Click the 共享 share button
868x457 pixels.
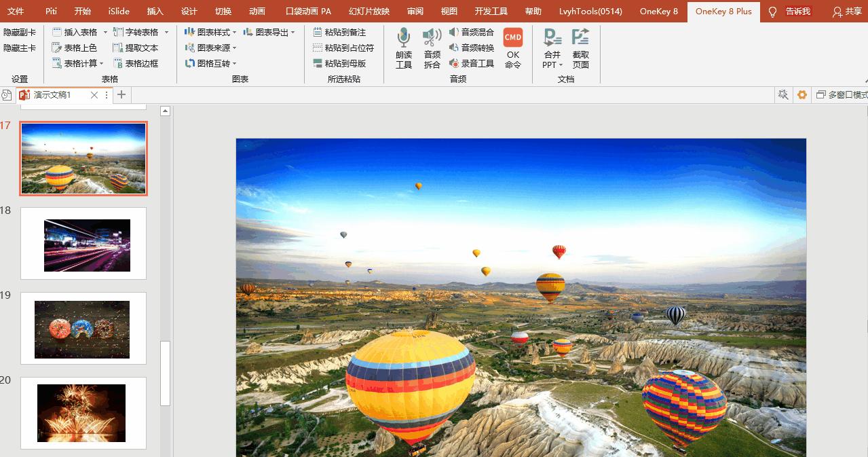click(x=847, y=12)
